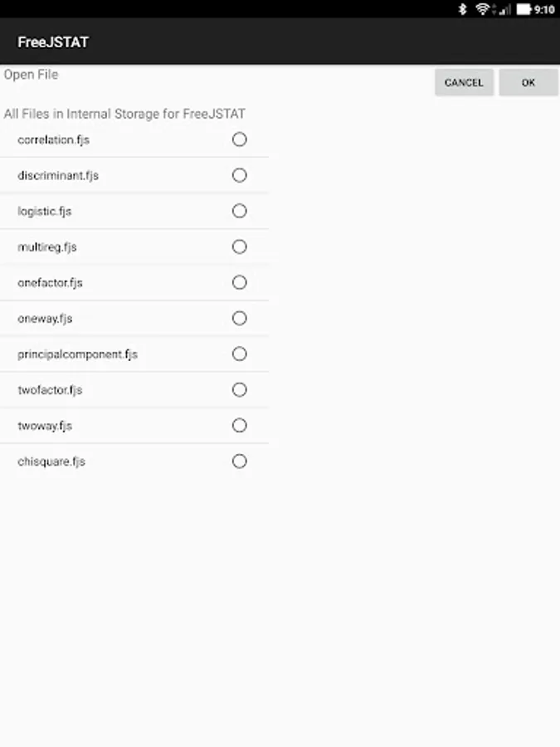Tap the cellular signal icon
Screen dimensions: 560x747
coord(503,9)
